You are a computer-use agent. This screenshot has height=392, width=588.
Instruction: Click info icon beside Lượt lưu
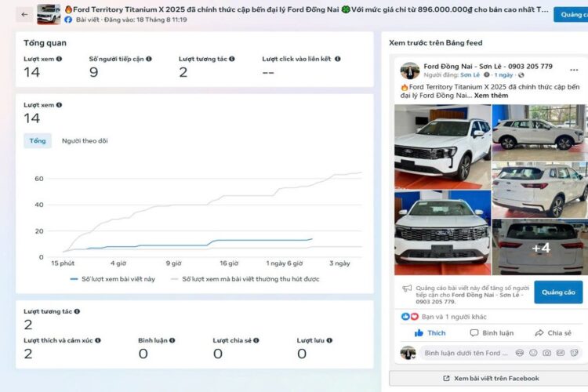coord(329,340)
